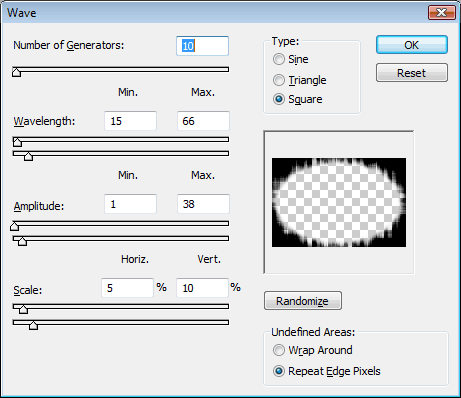The height and width of the screenshot is (398, 461).
Task: Click the Wavelength Max field
Action: [x=203, y=121]
